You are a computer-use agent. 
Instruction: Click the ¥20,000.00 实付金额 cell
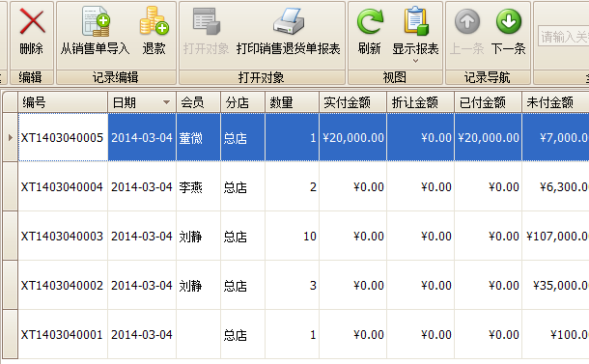point(353,137)
